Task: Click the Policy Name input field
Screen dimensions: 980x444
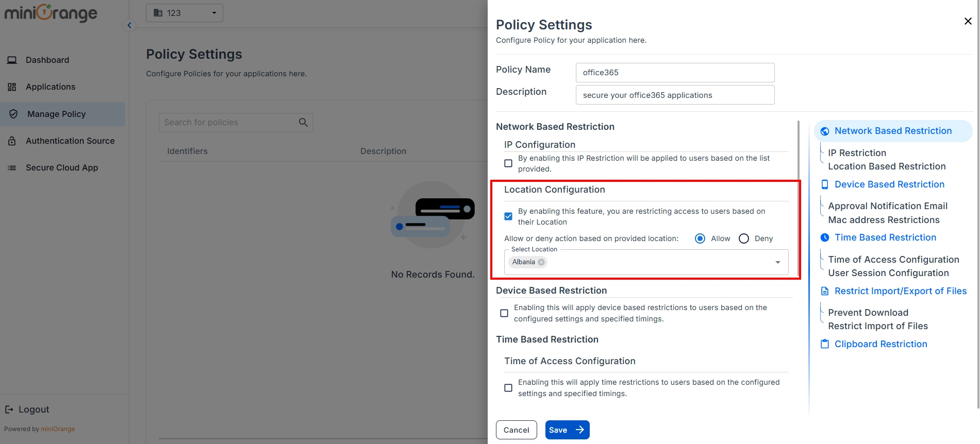Action: point(675,73)
